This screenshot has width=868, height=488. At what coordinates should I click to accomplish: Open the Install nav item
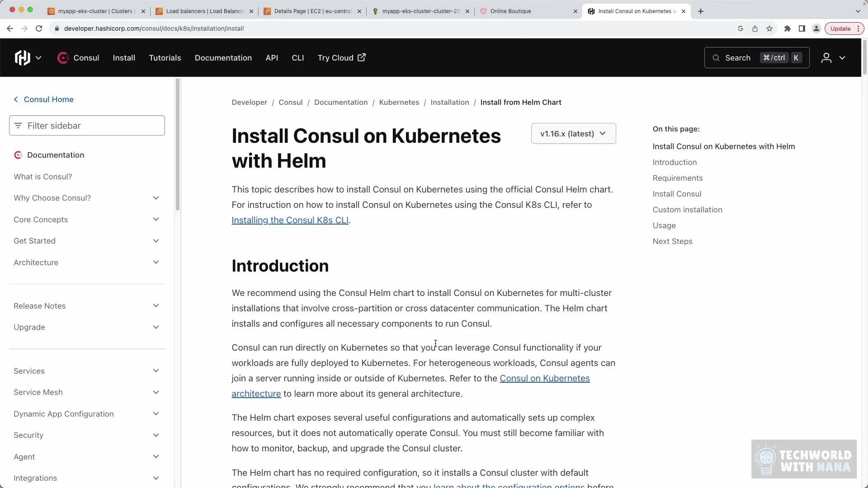[124, 58]
